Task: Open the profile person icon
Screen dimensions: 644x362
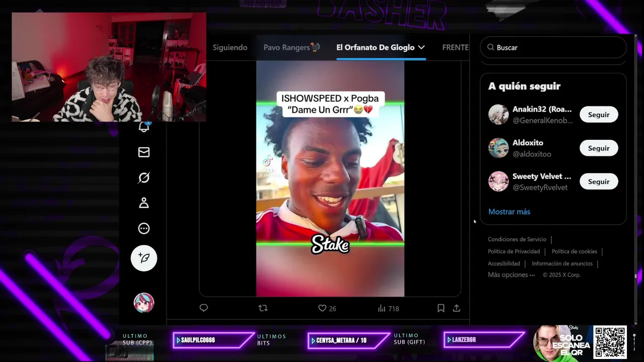Action: 144,203
